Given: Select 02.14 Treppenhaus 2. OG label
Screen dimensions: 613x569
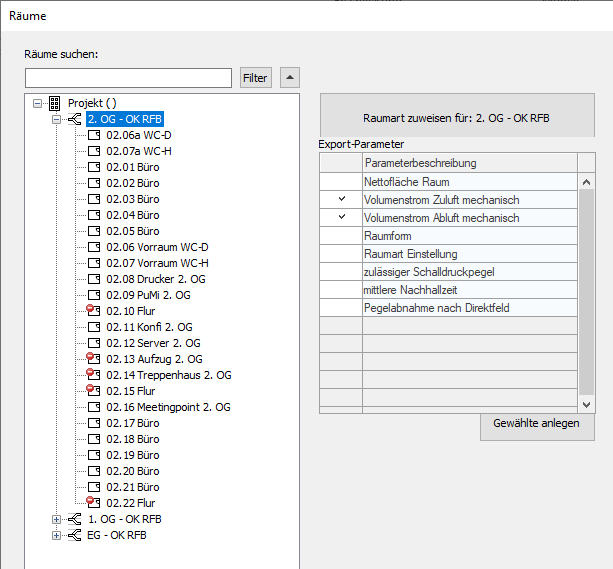Looking at the screenshot, I should tap(169, 375).
